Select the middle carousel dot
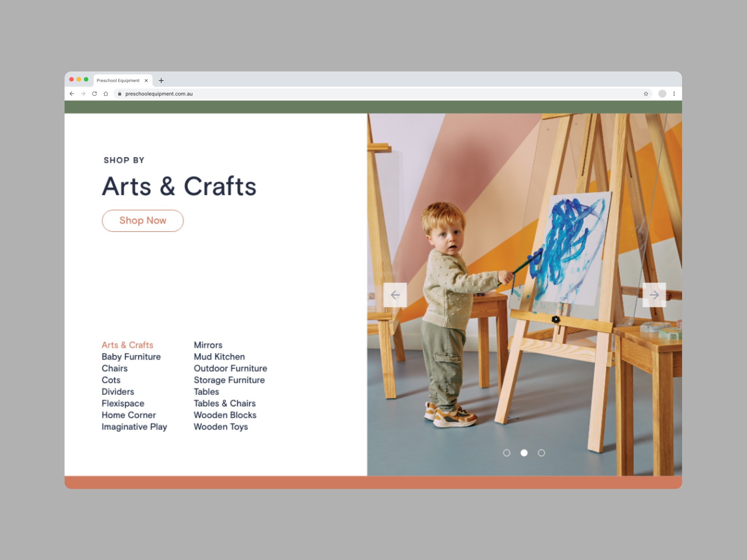The width and height of the screenshot is (747, 560). (524, 453)
